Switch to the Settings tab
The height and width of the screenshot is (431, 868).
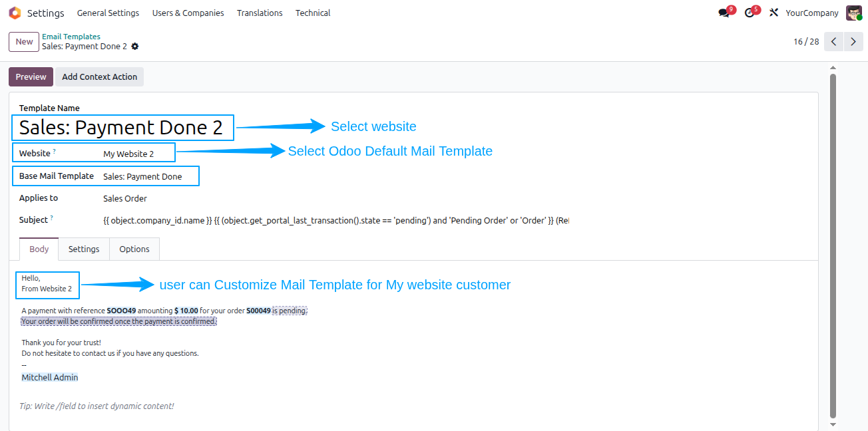pos(84,249)
